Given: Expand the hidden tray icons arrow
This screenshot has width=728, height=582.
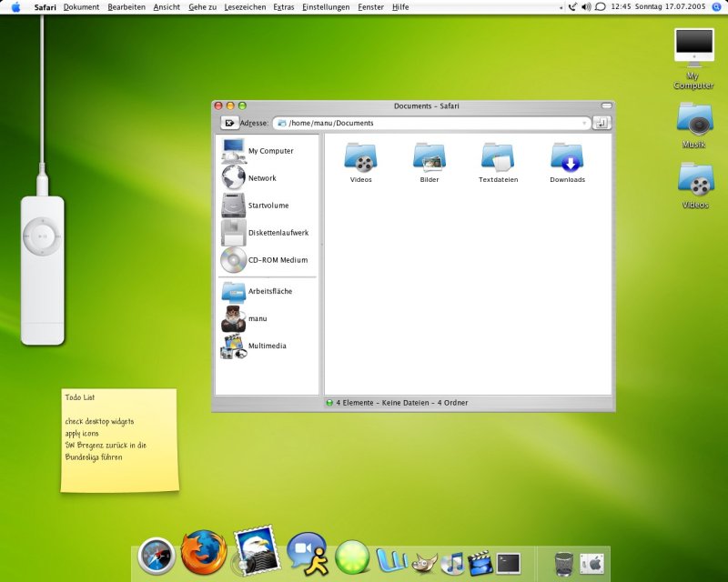Looking at the screenshot, I should pyautogui.click(x=561, y=8).
